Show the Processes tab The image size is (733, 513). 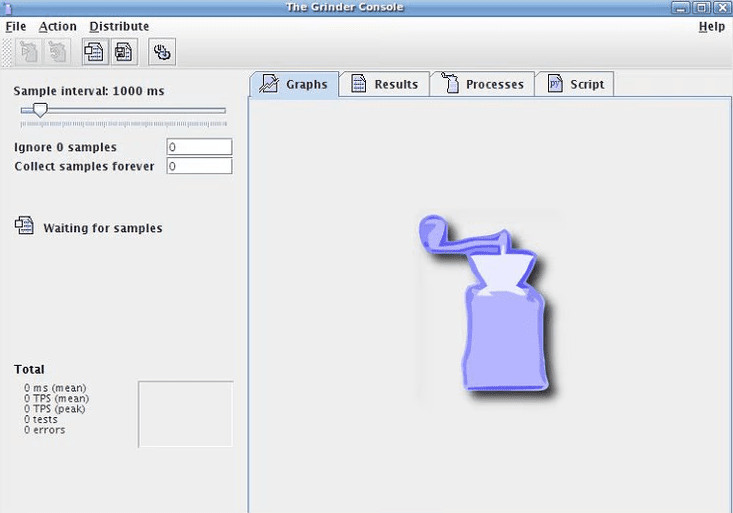(x=483, y=84)
